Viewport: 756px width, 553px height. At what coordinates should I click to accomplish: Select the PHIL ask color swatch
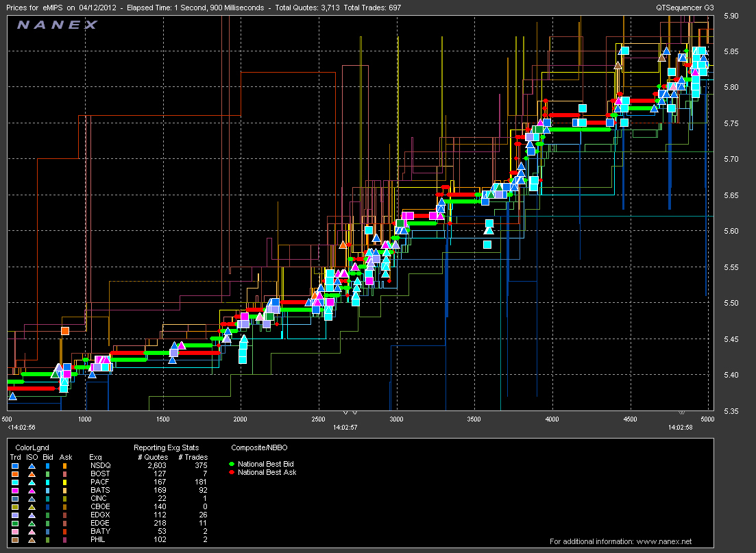(x=64, y=539)
